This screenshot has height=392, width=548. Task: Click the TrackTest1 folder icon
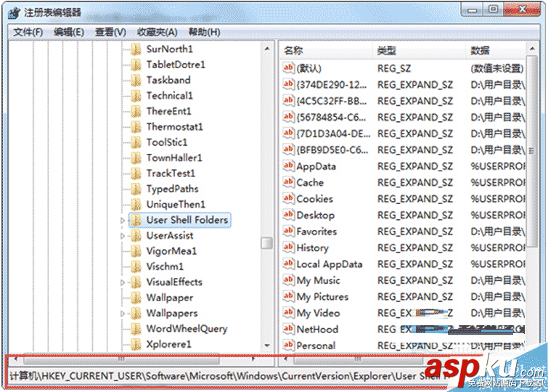coord(136,173)
